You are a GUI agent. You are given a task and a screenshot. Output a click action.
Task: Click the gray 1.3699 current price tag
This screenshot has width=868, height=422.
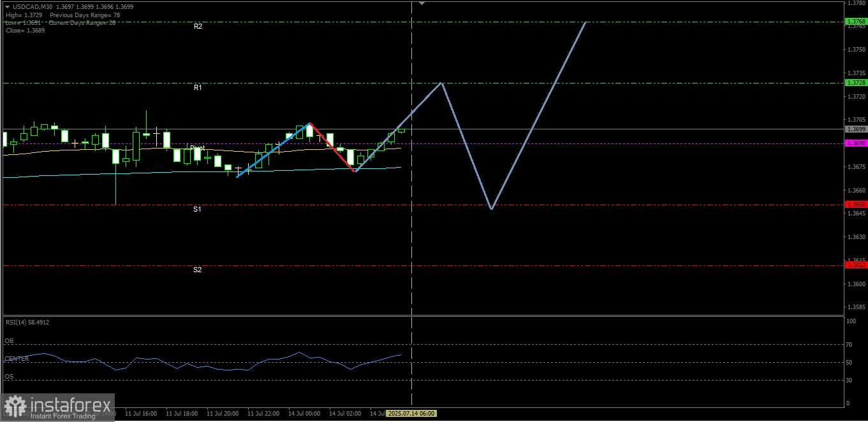click(856, 129)
